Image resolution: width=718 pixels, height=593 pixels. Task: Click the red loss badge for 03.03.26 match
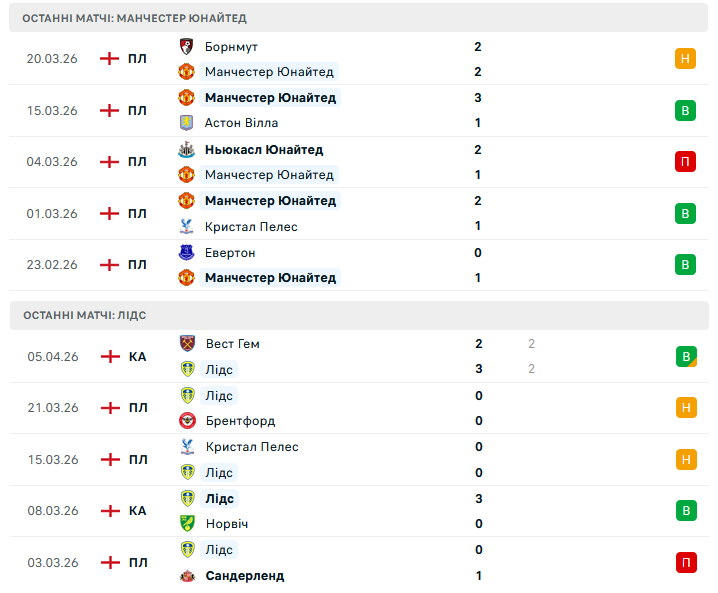point(685,563)
